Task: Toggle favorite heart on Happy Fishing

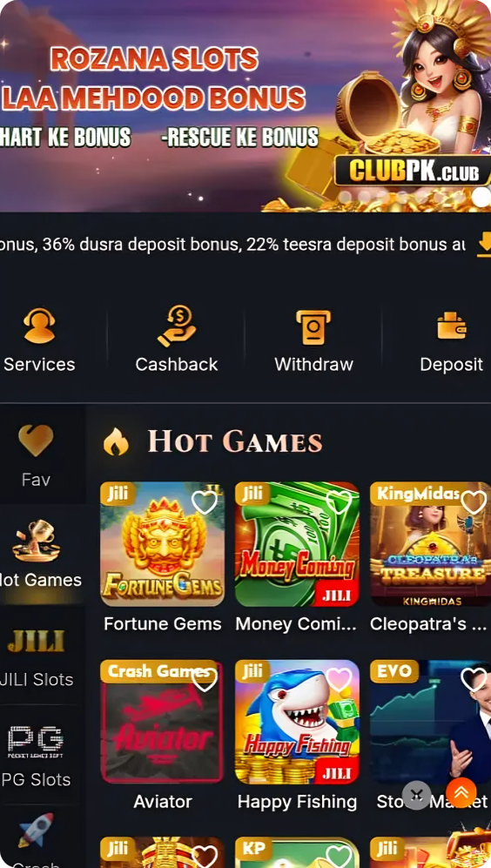Action: tap(339, 680)
